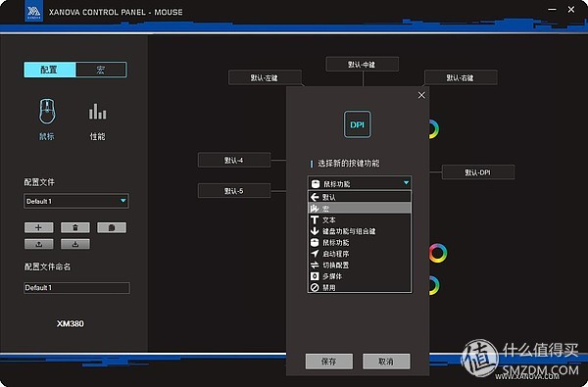Viewport: 588px width, 387px height.
Task: Switch to the 宏 tab
Action: click(101, 70)
